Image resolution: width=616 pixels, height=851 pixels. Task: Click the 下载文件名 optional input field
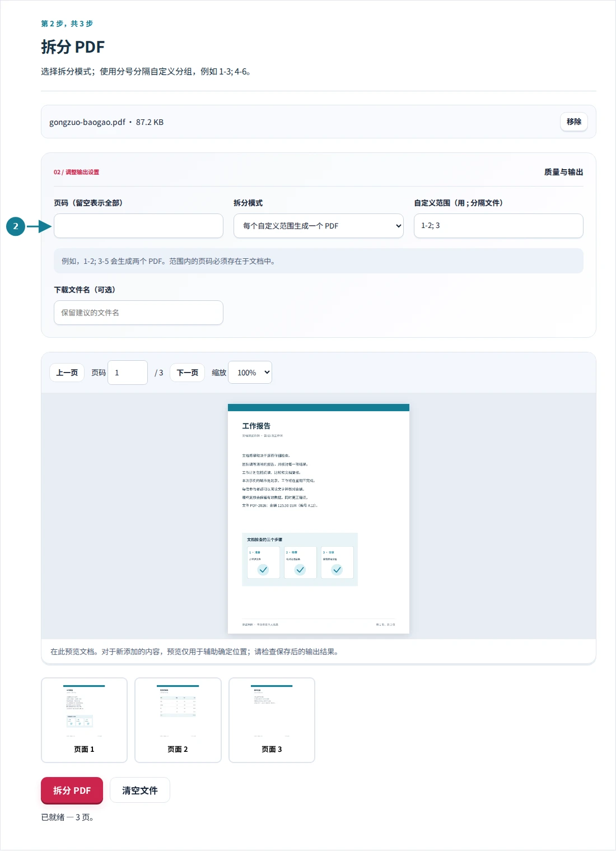click(138, 313)
